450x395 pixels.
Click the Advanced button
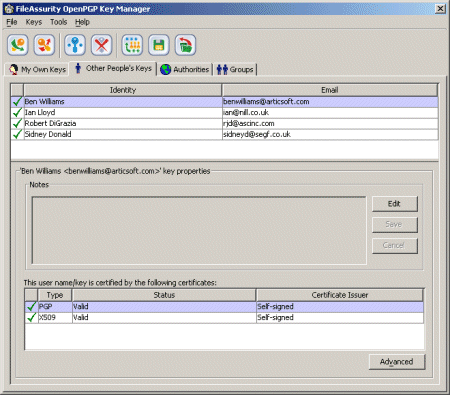(397, 362)
